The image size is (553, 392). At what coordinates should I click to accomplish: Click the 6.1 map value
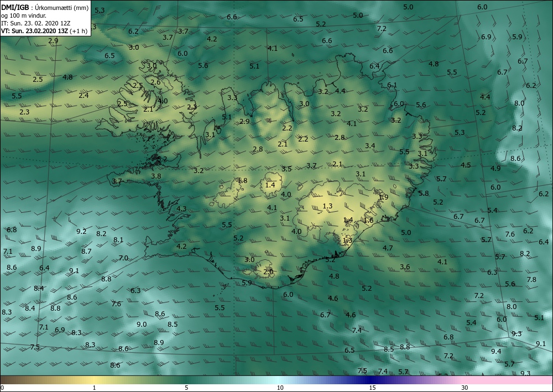[x=392, y=85]
